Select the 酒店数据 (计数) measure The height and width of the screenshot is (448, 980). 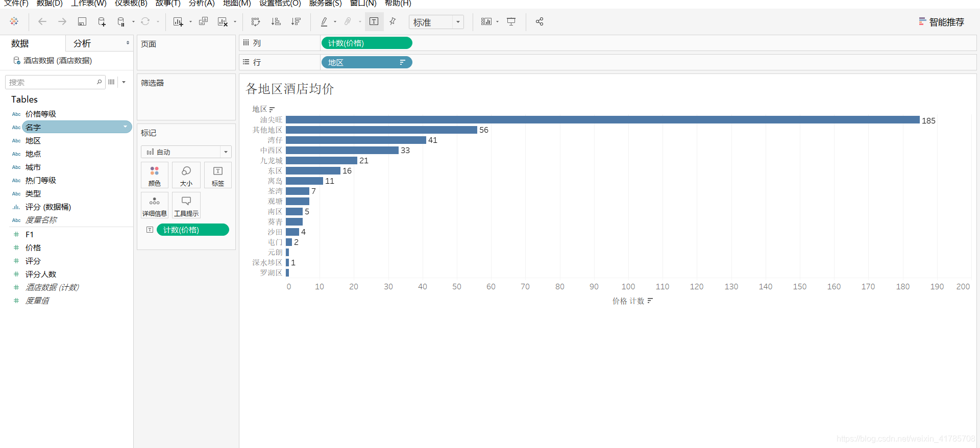pyautogui.click(x=52, y=287)
